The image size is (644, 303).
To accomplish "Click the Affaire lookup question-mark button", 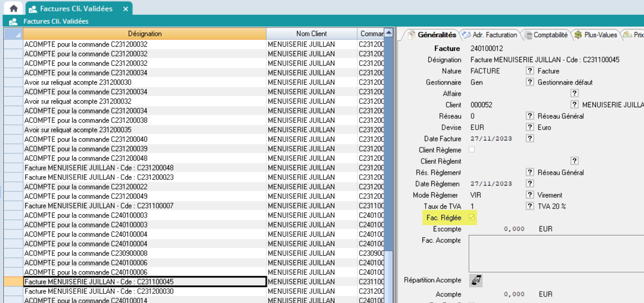I will pos(575,94).
